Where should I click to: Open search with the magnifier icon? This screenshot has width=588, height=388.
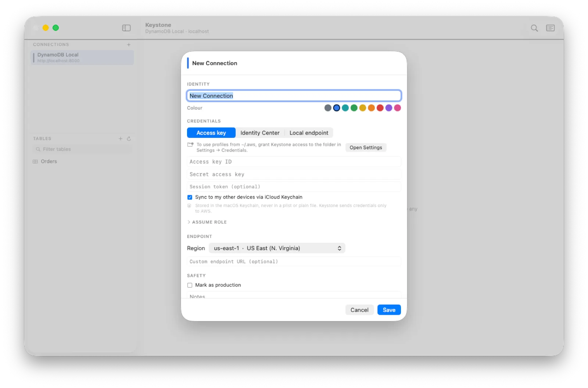(534, 28)
